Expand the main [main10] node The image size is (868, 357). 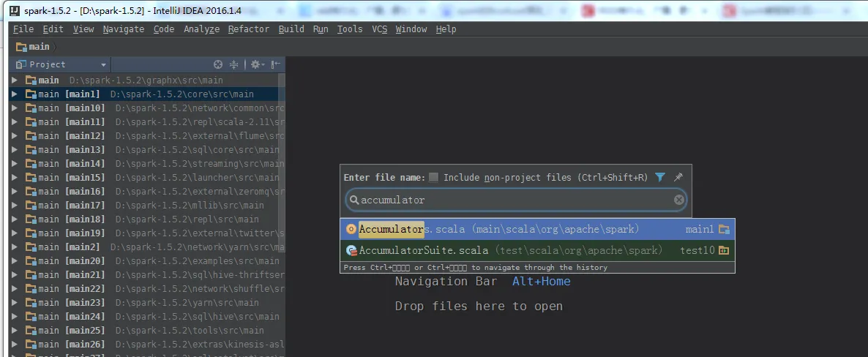coord(15,108)
